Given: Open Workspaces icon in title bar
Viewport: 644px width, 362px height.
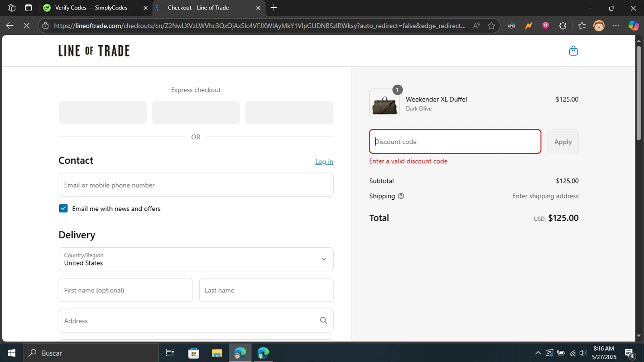Looking at the screenshot, I should 12,8.
